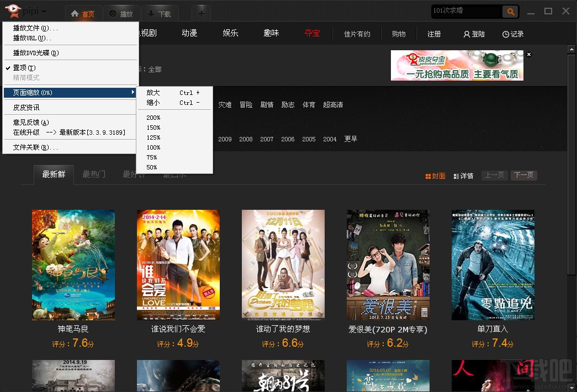Select 放大 zoom in option
The height and width of the screenshot is (392, 577).
pyautogui.click(x=174, y=93)
